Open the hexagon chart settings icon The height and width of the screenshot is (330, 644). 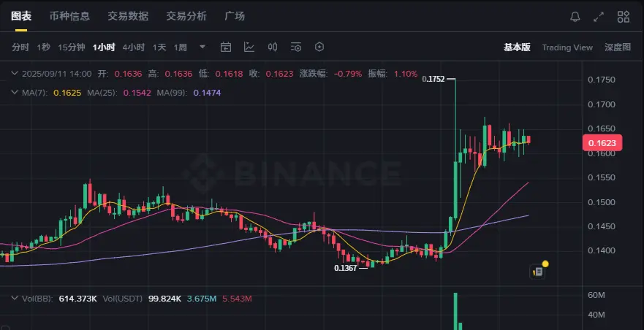point(319,47)
